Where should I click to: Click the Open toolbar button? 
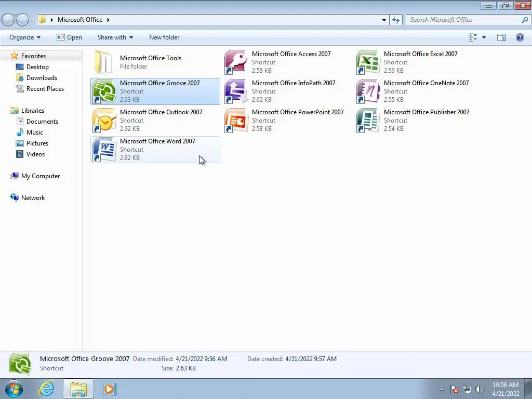point(69,37)
